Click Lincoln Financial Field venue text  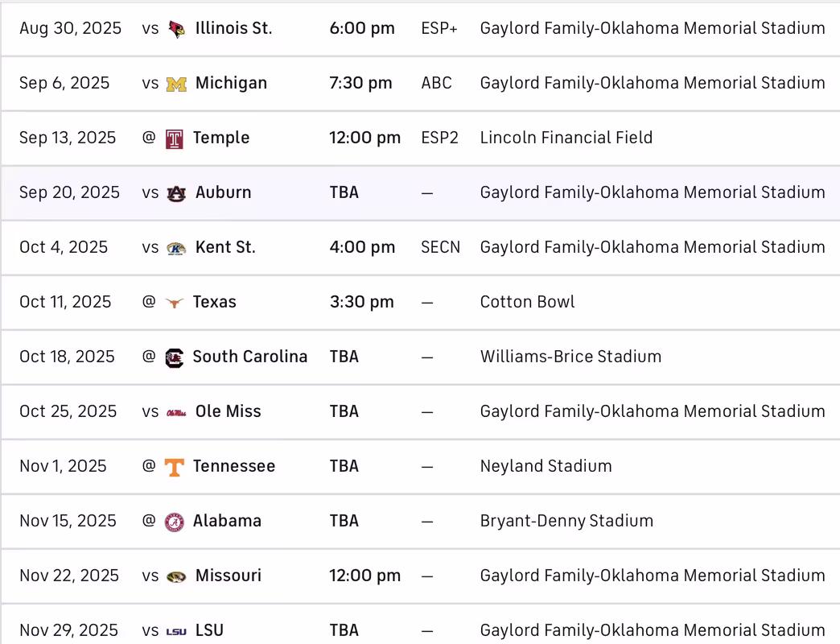566,138
